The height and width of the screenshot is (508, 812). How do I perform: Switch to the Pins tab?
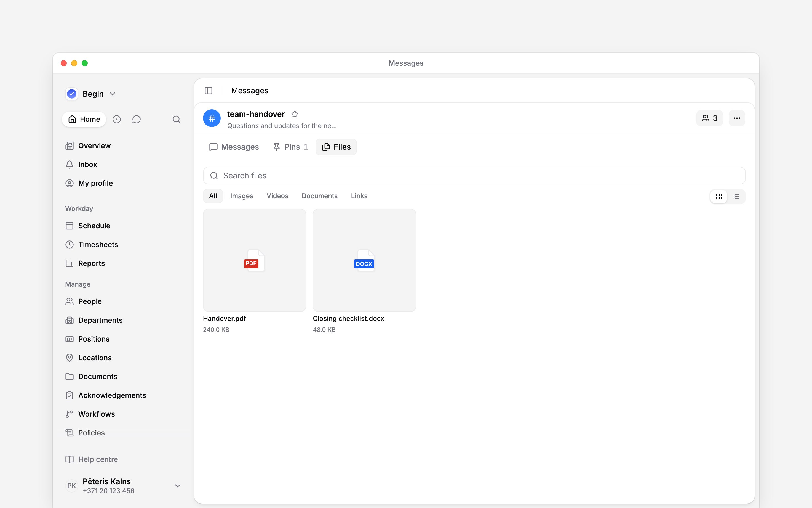click(x=291, y=147)
